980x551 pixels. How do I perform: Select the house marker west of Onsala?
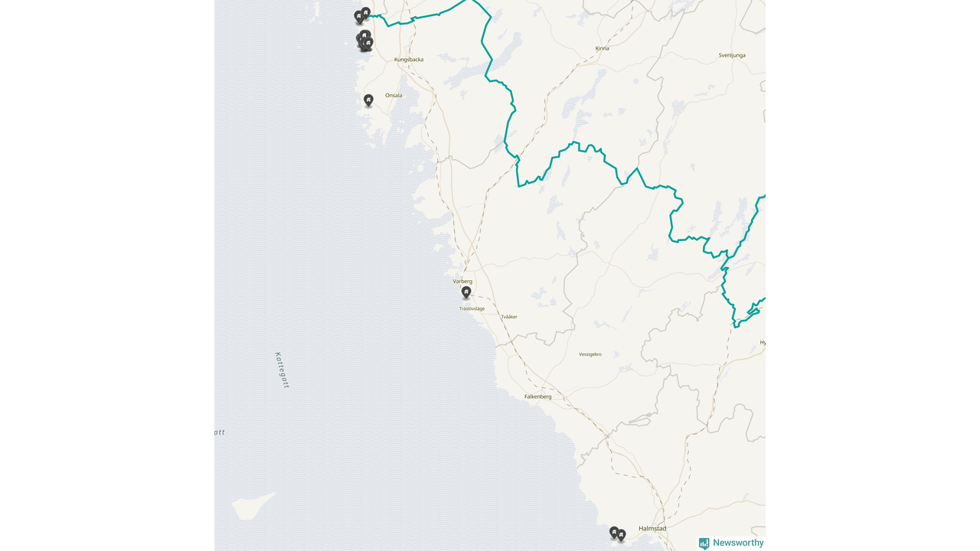tap(368, 100)
